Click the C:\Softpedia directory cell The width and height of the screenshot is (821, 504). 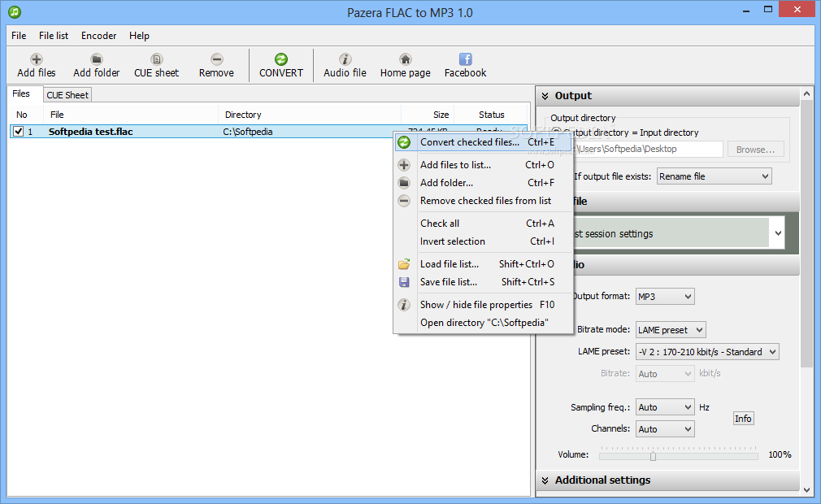point(248,132)
